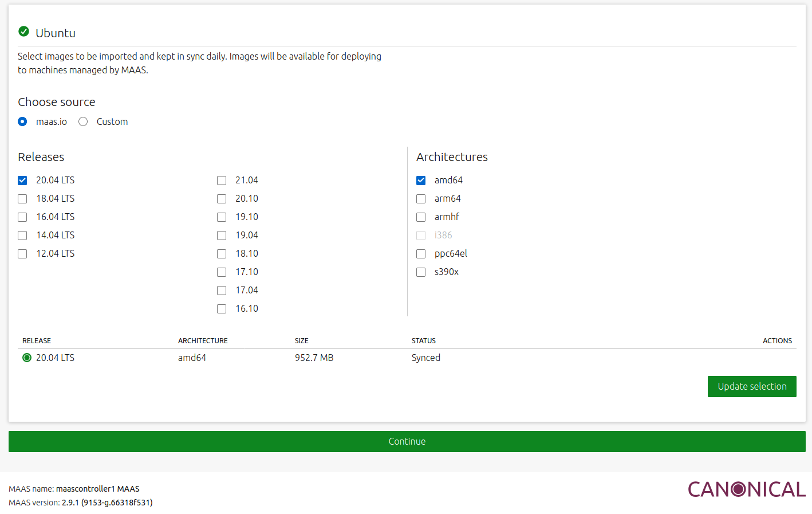The height and width of the screenshot is (514, 812).
Task: Click the synced status icon for 20.04 LTS
Action: coord(26,358)
